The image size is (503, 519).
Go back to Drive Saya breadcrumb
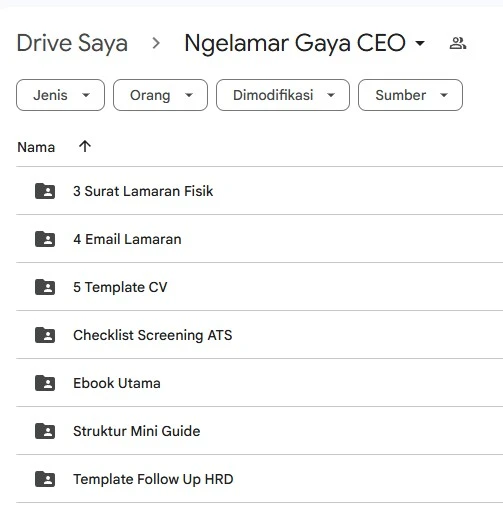(72, 43)
